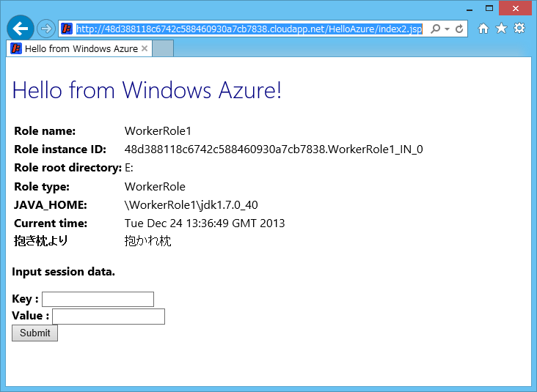Click the '抱き枕より' label

tap(41, 241)
